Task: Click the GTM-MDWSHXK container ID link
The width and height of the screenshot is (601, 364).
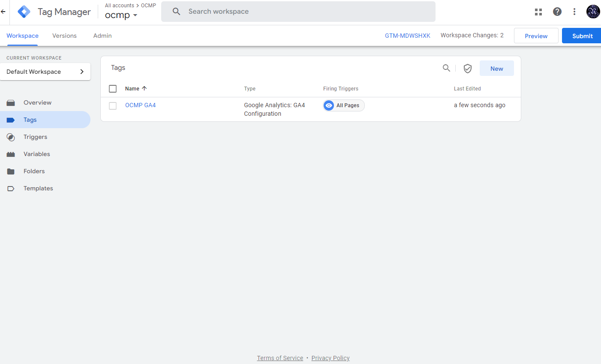Action: click(407, 36)
